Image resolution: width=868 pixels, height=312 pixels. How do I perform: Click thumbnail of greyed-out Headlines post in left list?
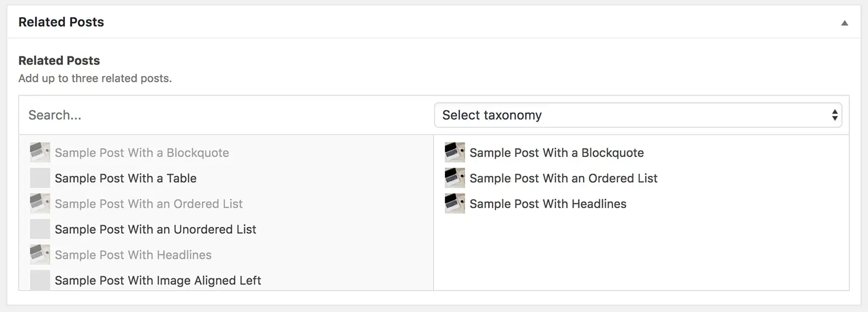pyautogui.click(x=40, y=254)
